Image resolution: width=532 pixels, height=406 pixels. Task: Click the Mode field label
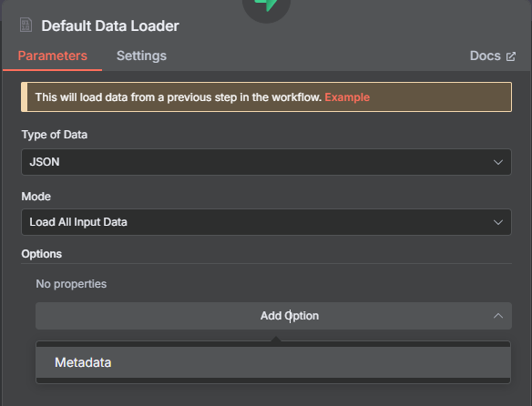coord(36,197)
